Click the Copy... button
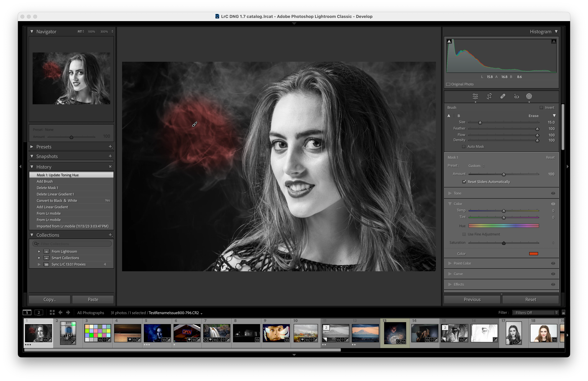 coord(49,299)
